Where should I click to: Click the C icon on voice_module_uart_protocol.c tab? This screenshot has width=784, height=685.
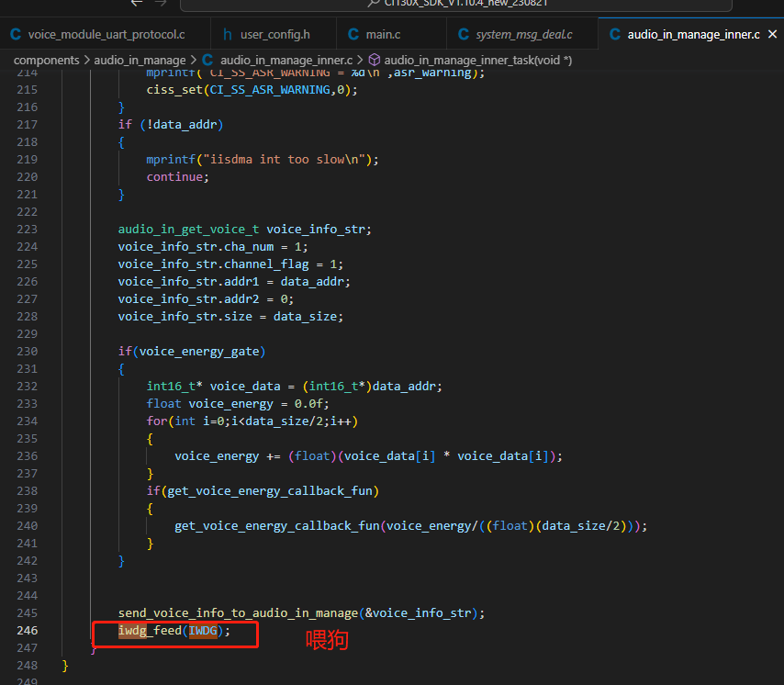16,35
